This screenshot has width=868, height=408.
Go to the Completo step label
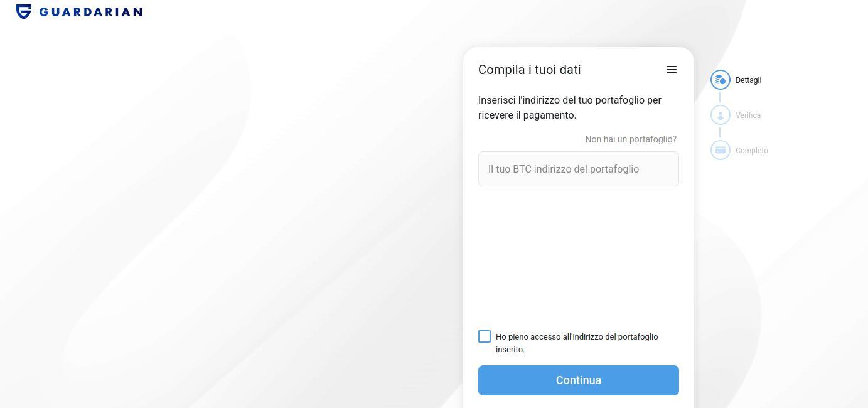pos(752,151)
